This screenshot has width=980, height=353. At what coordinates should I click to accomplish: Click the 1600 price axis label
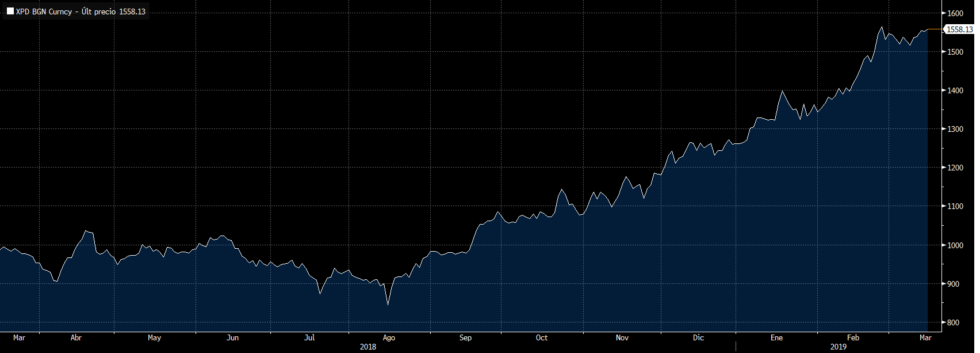(955, 13)
